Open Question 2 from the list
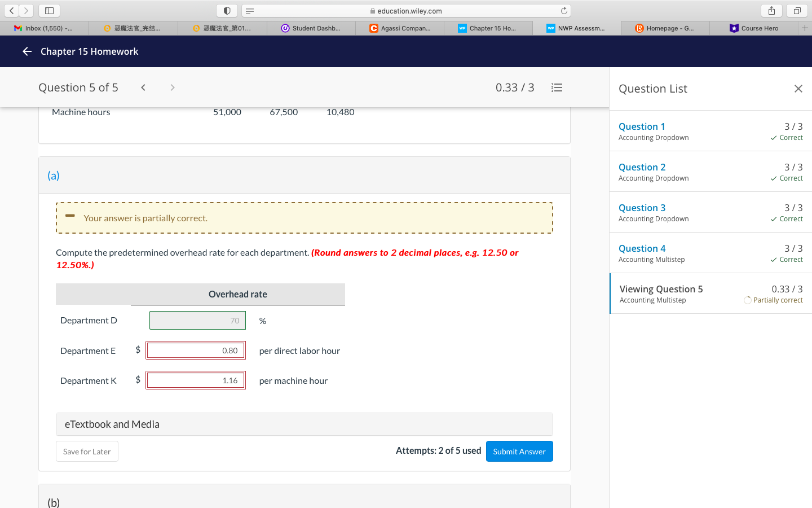Viewport: 812px width, 508px height. coord(710,172)
